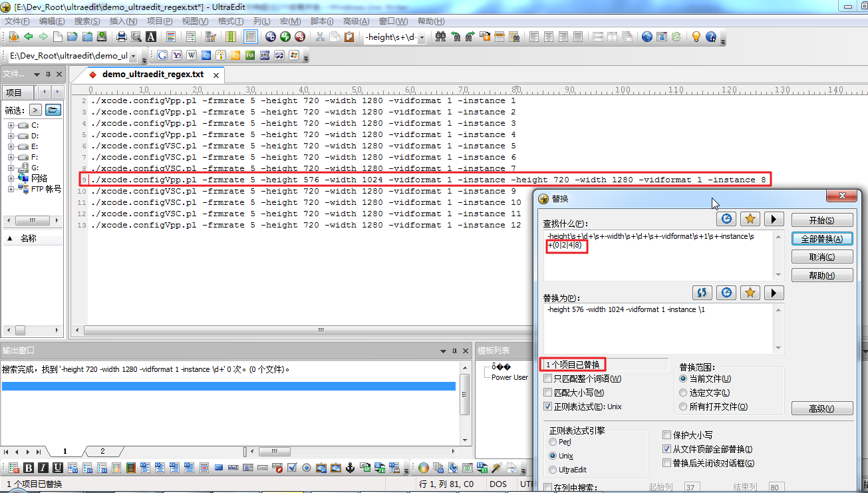
Task: Click the PHP icon in web toolbar
Action: [265, 55]
